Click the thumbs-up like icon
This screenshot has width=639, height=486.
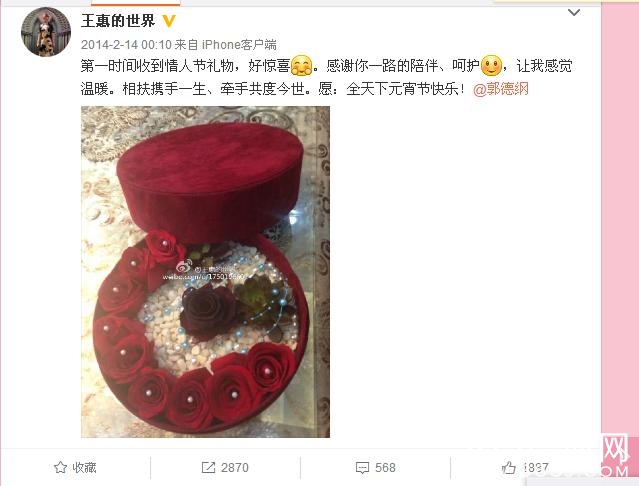click(x=509, y=468)
